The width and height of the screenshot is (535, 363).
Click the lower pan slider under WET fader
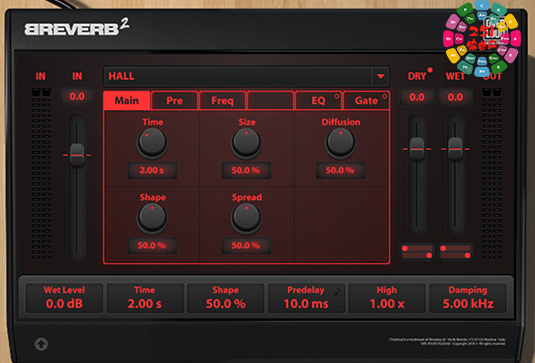[x=455, y=255]
